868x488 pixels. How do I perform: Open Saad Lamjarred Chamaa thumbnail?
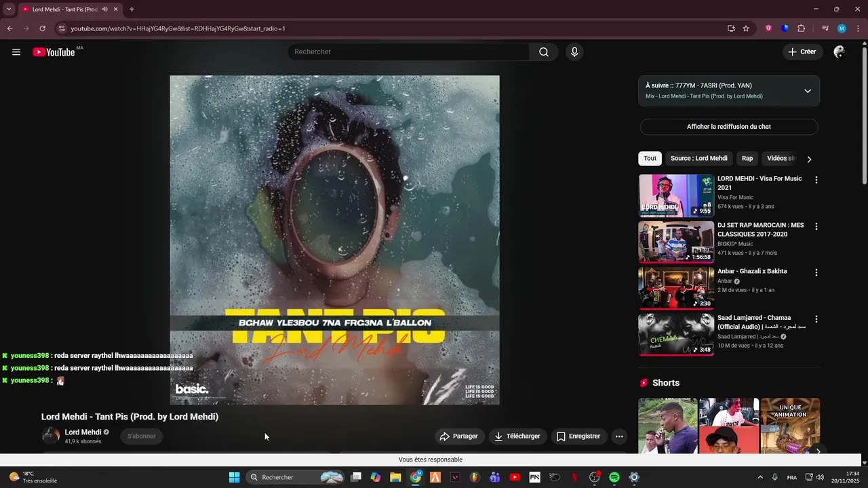pos(676,335)
